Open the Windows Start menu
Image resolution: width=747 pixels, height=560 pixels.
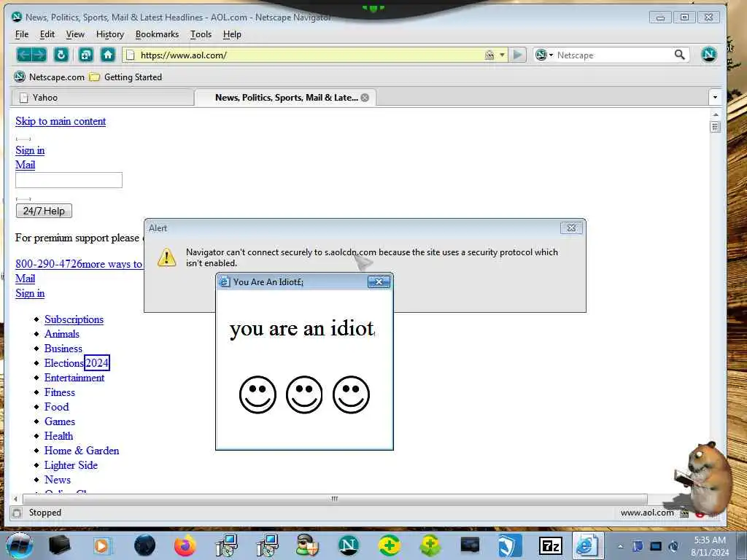tap(20, 546)
